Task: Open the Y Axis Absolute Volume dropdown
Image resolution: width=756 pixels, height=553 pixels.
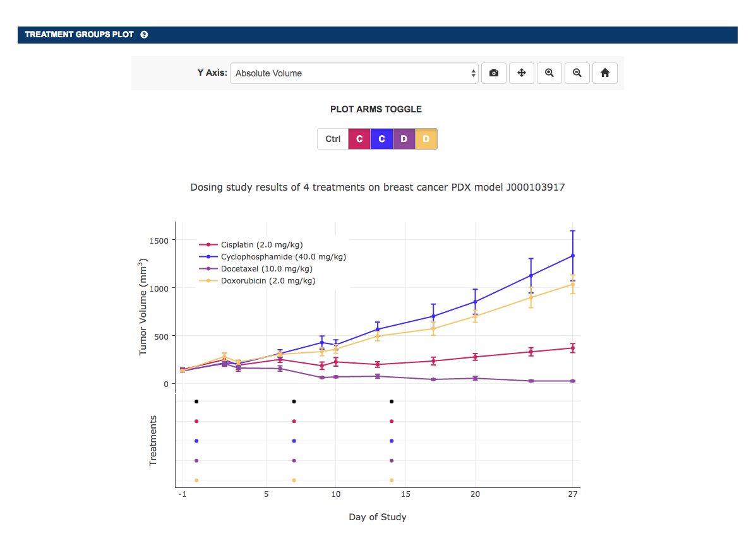Action: (x=354, y=73)
